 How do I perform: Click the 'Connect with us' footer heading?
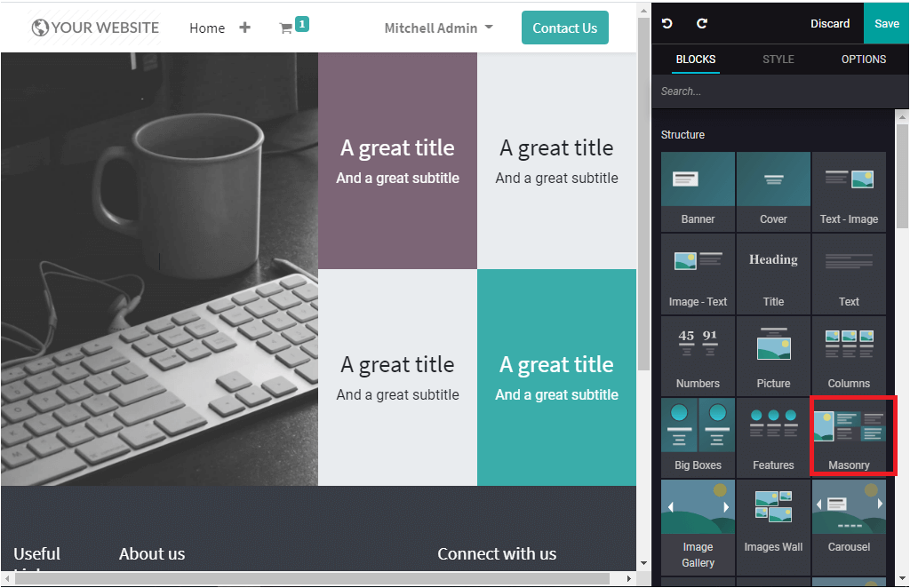[x=497, y=553]
